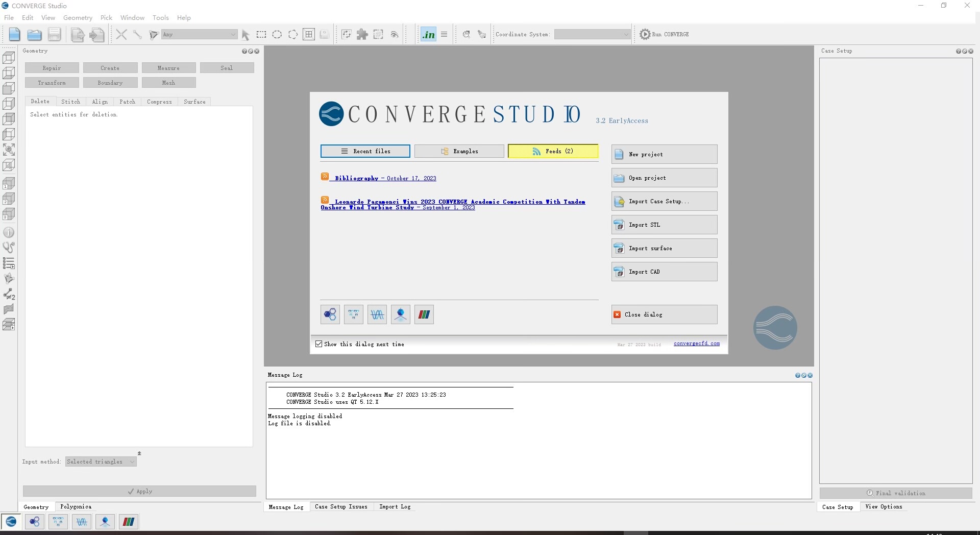Click the puzzle-piece plugin toolbar icon
Viewport: 980px width, 535px height.
point(362,34)
